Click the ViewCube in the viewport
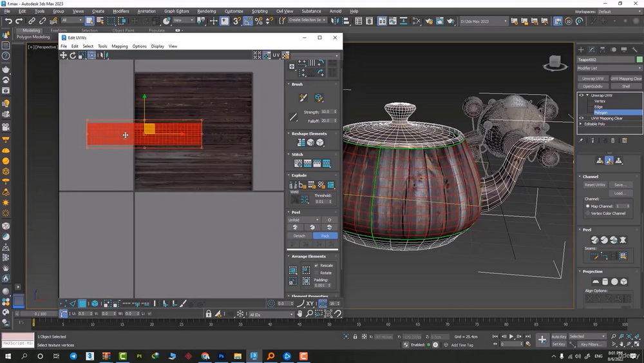 [555, 63]
